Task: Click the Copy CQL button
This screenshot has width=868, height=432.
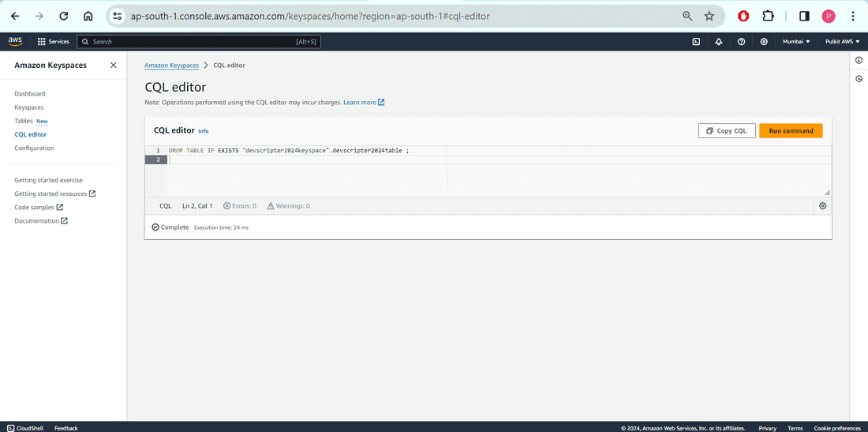Action: [x=727, y=131]
